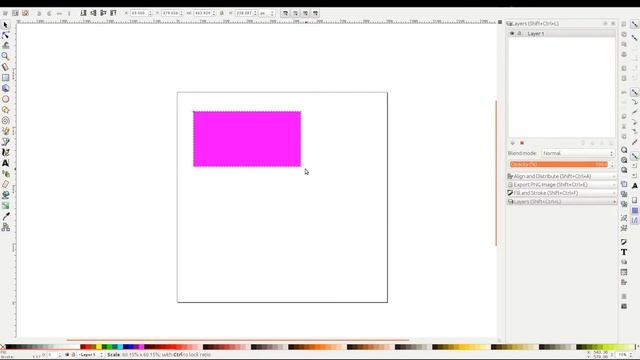Select the Pencil freehand tool

click(5, 131)
